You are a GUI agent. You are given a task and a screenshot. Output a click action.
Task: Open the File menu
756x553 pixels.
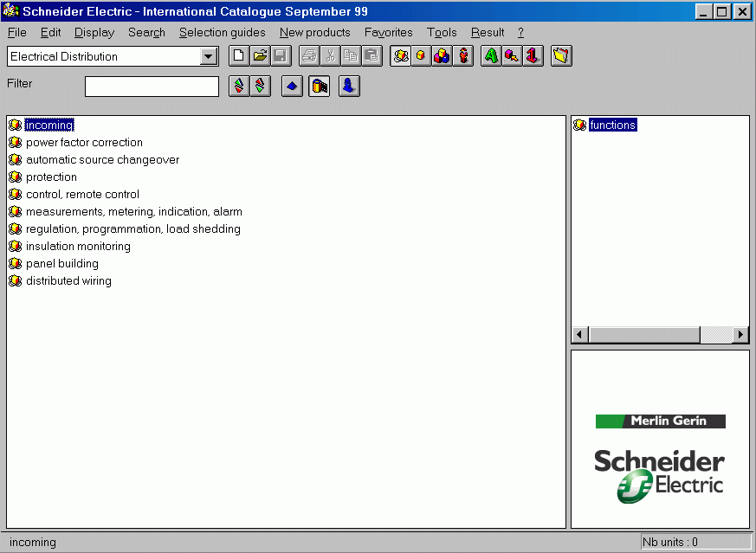[x=17, y=32]
